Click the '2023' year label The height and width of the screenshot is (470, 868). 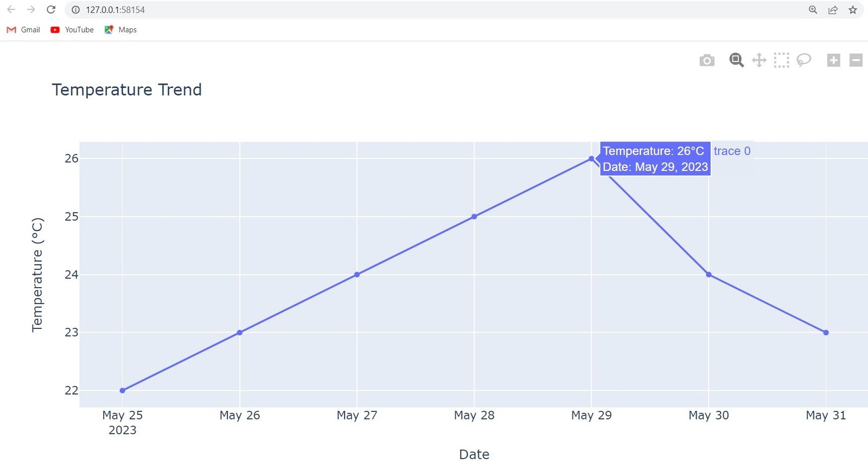pos(123,430)
